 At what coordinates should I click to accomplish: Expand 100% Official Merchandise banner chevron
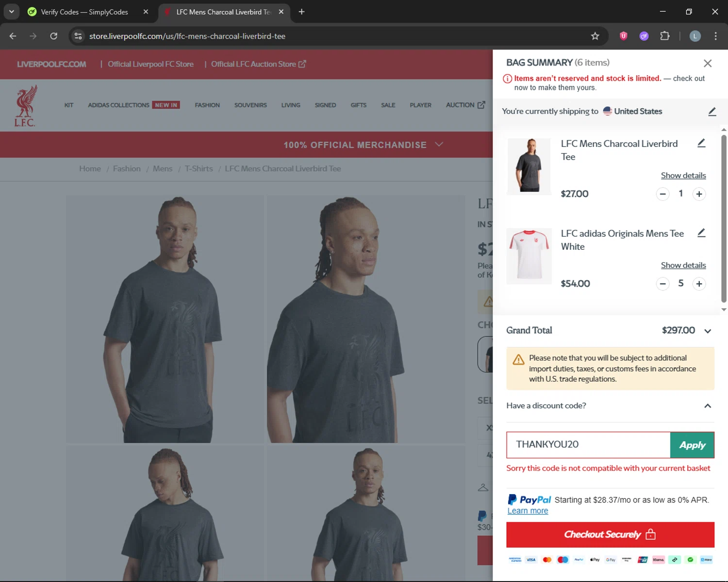pos(439,145)
